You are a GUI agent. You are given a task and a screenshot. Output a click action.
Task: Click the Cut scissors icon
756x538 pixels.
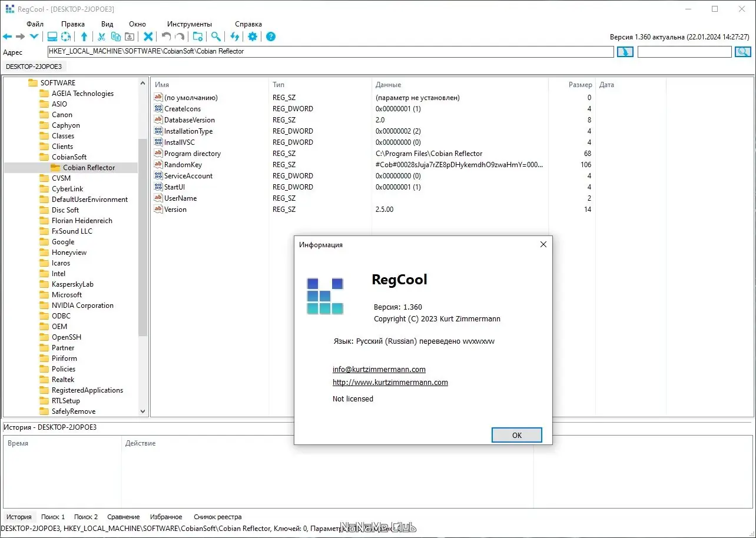click(x=102, y=36)
